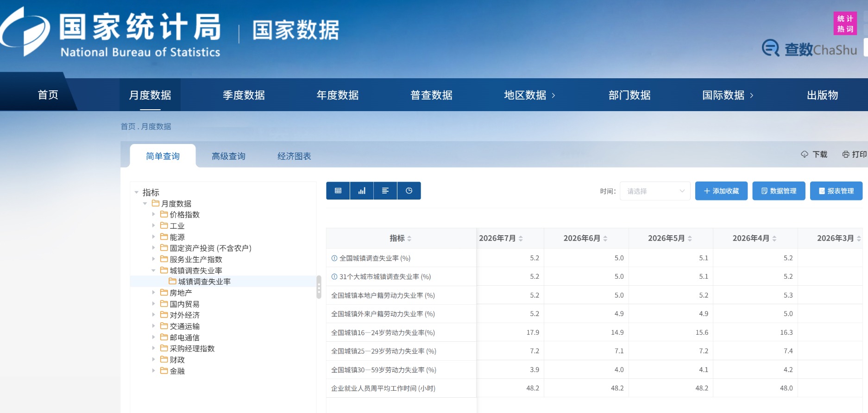Screen dimensions: 868x413
Task: Collapse the 指标 root node
Action: click(137, 192)
